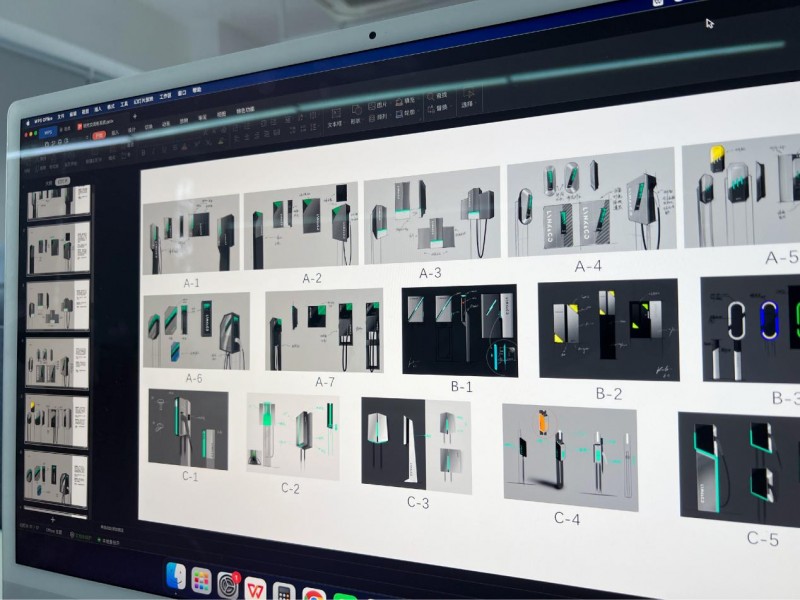Open the 形状 shapes tool
The image size is (800, 600).
pos(356,114)
